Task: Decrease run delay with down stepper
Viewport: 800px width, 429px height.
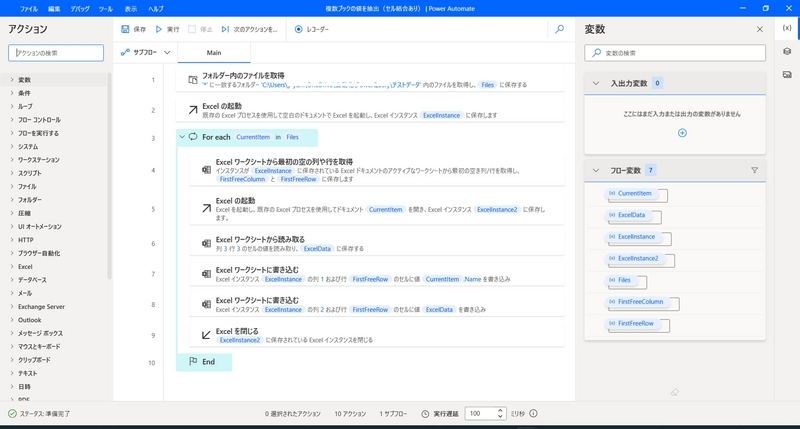Action: pyautogui.click(x=500, y=417)
